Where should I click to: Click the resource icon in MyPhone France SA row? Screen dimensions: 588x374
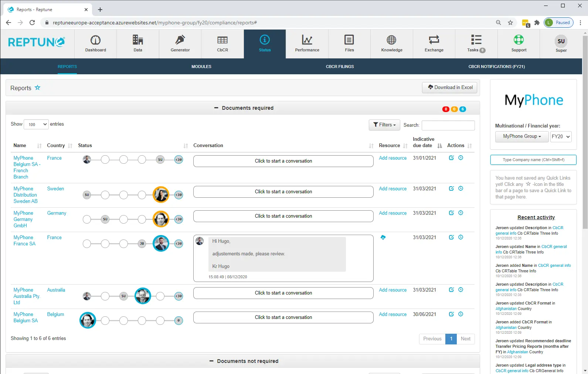pos(383,237)
